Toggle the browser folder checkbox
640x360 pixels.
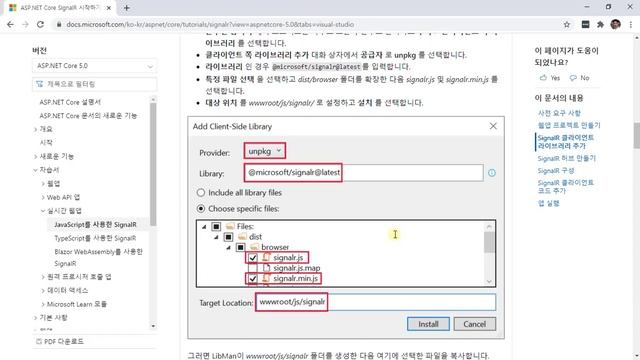[240, 247]
